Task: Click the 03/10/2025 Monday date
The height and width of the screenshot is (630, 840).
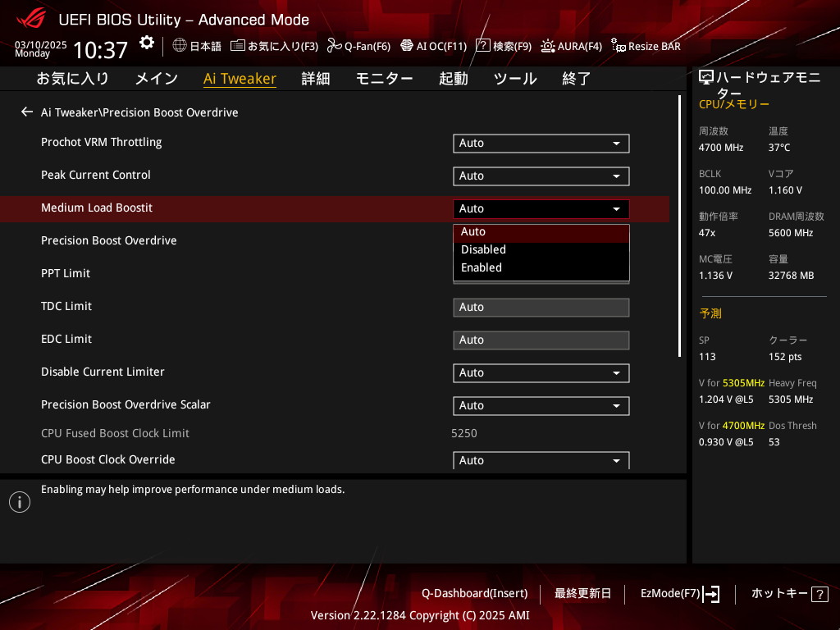Action: [x=41, y=48]
